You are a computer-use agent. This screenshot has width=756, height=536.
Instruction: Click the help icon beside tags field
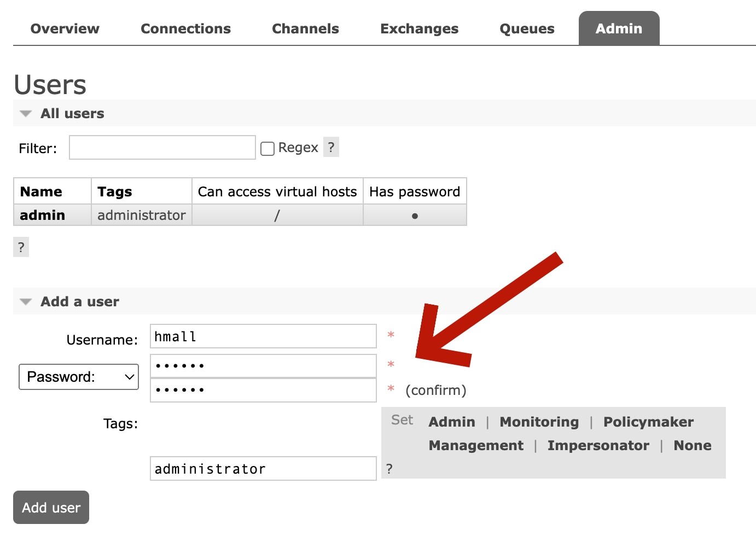point(389,469)
